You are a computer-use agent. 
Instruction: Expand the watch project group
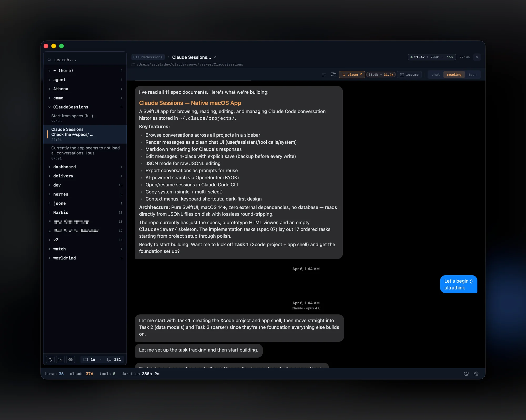tap(85, 249)
